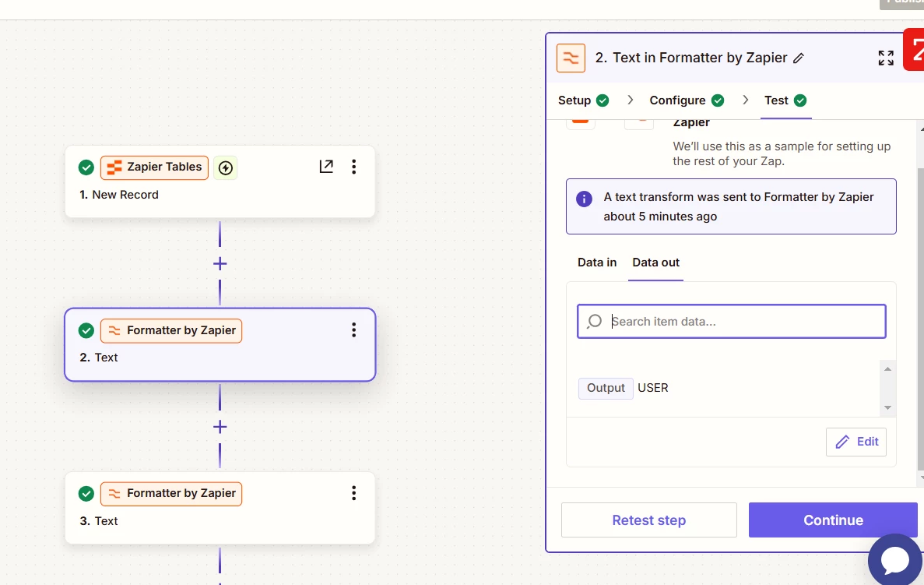Click Formatter by Zapier badge in step 2
The height and width of the screenshot is (585, 924).
tap(171, 331)
